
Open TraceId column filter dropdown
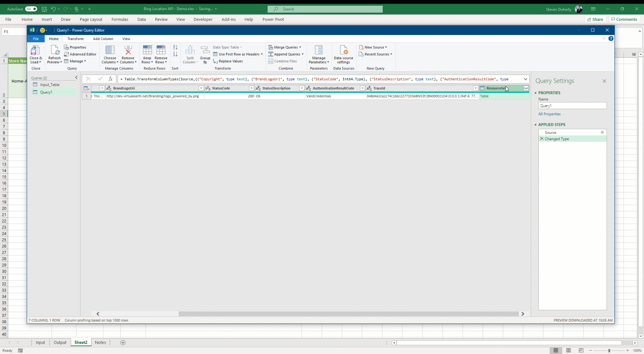475,88
